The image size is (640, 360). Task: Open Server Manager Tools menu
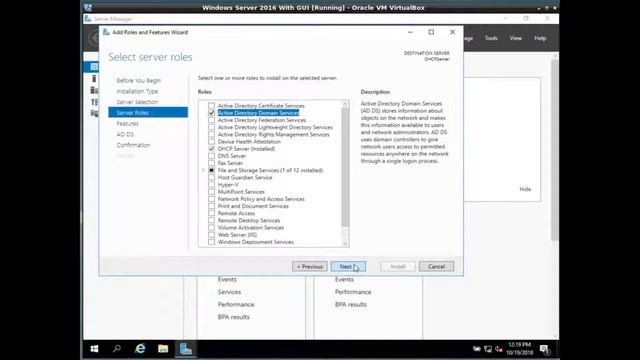click(x=491, y=38)
